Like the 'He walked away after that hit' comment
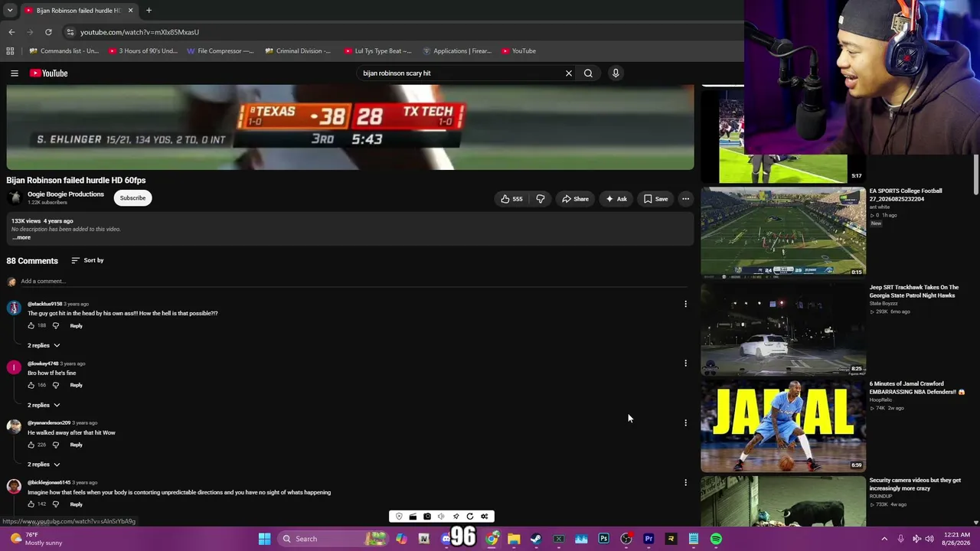This screenshot has width=980, height=551. pyautogui.click(x=31, y=445)
